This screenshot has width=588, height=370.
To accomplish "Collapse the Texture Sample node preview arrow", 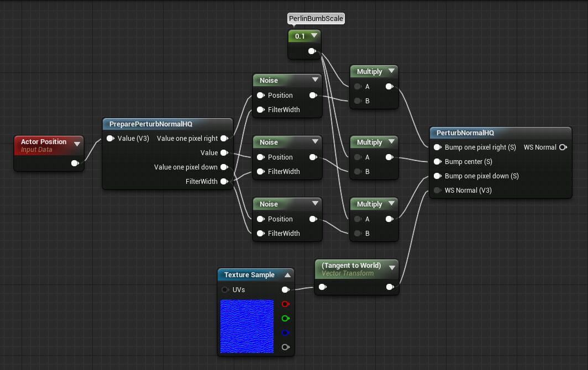I will tap(287, 275).
